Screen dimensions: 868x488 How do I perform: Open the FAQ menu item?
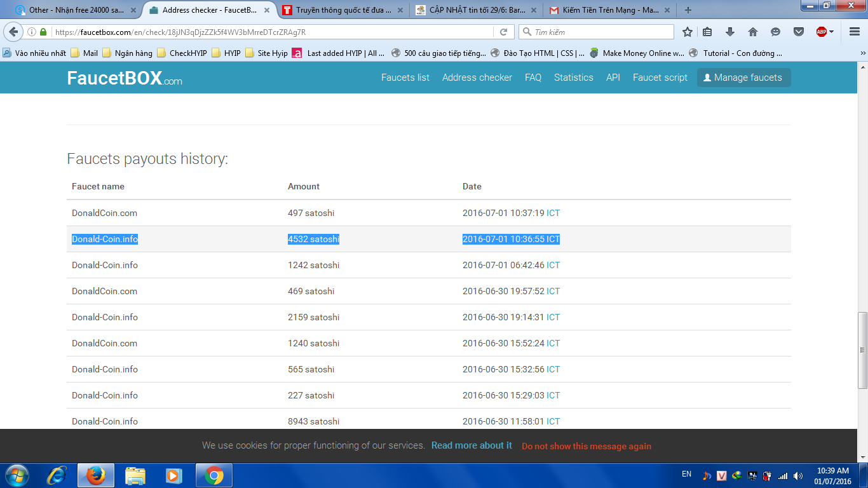pyautogui.click(x=533, y=78)
